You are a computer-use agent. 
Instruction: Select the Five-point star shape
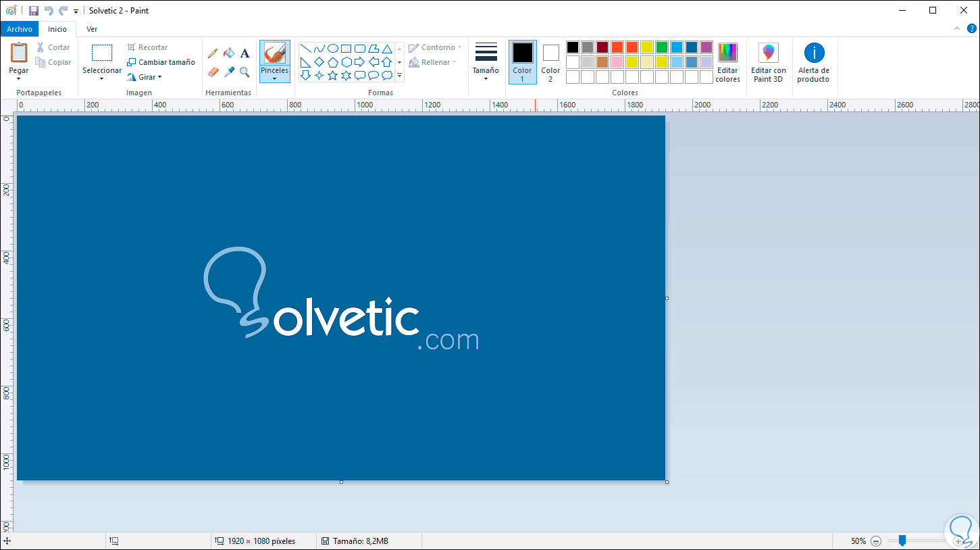click(332, 76)
